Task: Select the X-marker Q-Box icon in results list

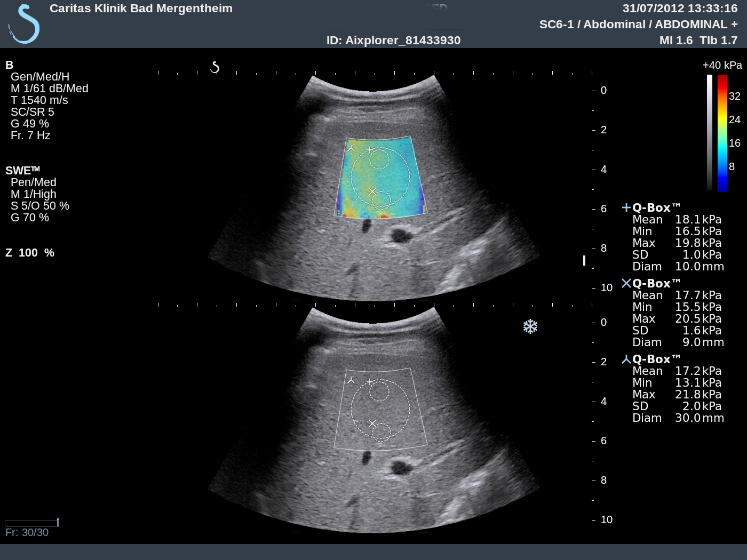Action: click(626, 283)
